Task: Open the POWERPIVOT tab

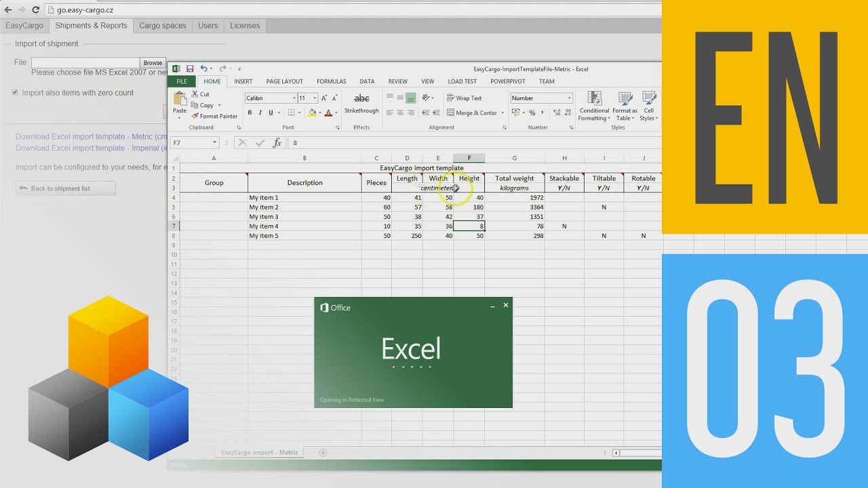Action: coord(508,81)
